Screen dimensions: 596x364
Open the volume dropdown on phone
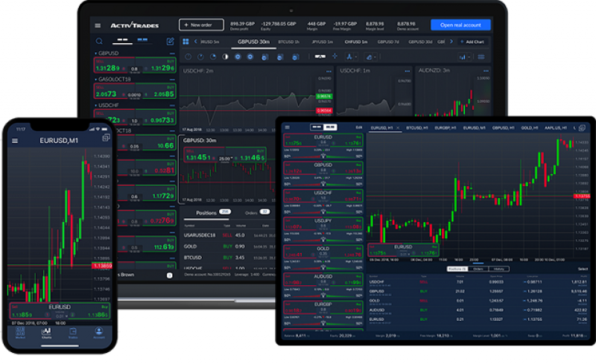coord(61,316)
